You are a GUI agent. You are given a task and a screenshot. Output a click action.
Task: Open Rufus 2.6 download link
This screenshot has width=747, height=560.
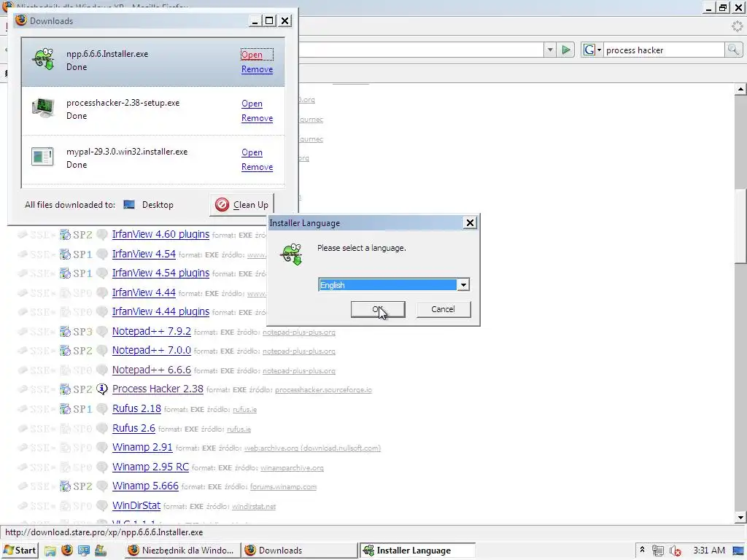click(x=134, y=428)
